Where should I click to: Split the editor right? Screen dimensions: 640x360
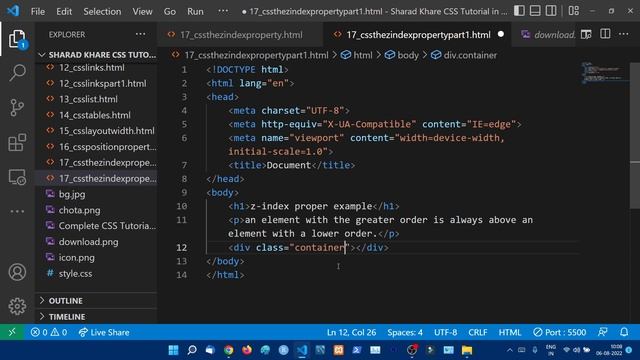605,34
